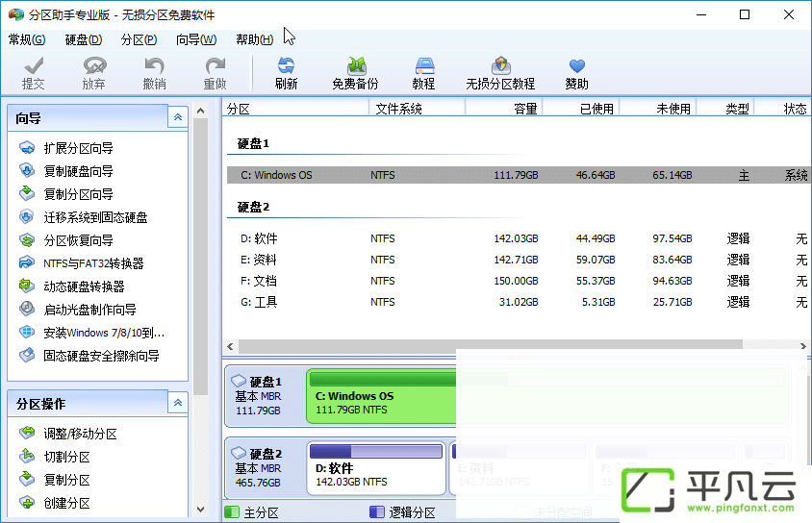Click the 硬盘1 group heading in list
This screenshot has height=523, width=812.
253,144
